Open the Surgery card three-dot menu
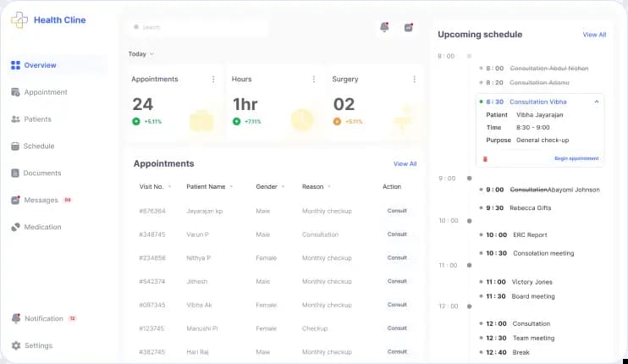The image size is (628, 364). 414,80
